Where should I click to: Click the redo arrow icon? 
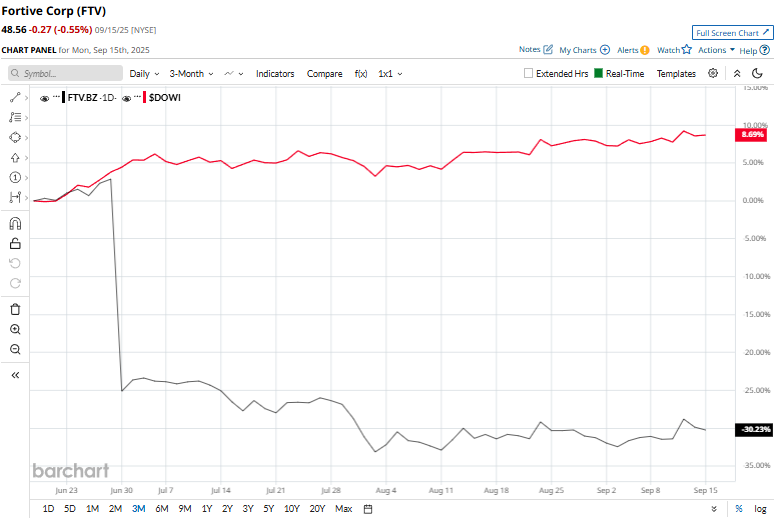pos(15,283)
